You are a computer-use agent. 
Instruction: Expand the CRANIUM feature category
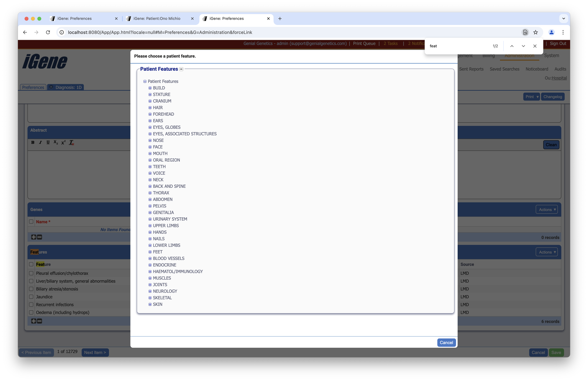pyautogui.click(x=150, y=101)
